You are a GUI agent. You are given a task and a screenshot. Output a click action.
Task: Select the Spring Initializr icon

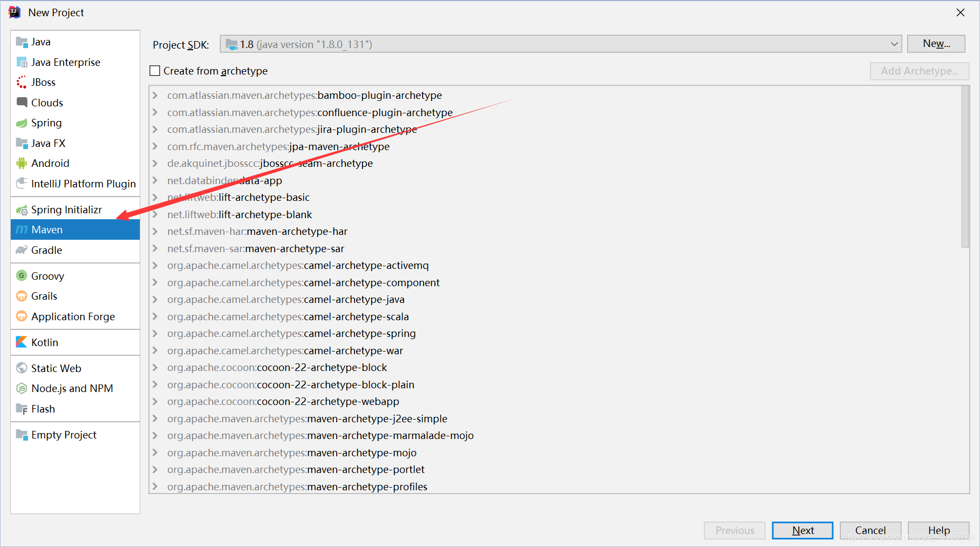(x=22, y=210)
